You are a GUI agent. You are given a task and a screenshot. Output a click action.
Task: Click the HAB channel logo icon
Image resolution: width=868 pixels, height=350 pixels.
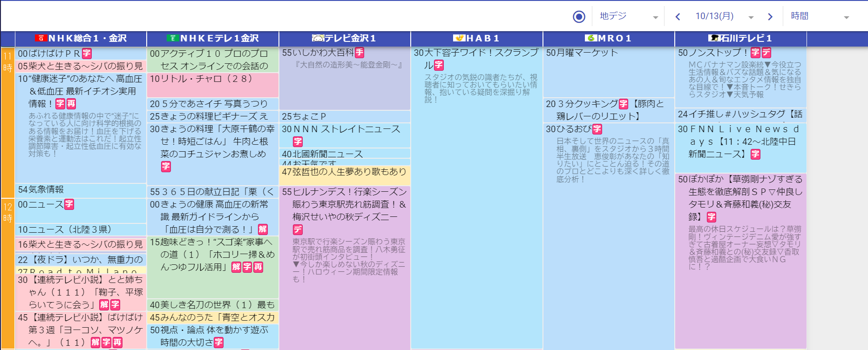(x=459, y=38)
